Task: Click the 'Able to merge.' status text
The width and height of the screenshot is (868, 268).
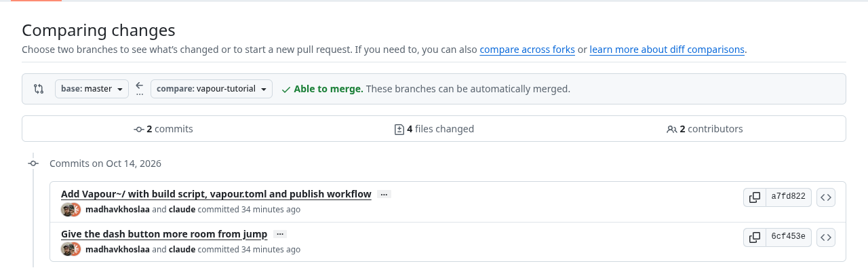Action: tap(328, 89)
